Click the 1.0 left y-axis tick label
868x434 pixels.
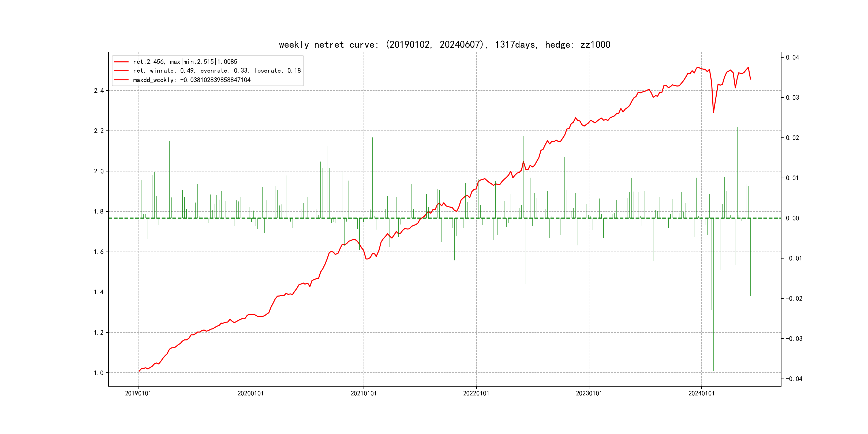pos(99,373)
